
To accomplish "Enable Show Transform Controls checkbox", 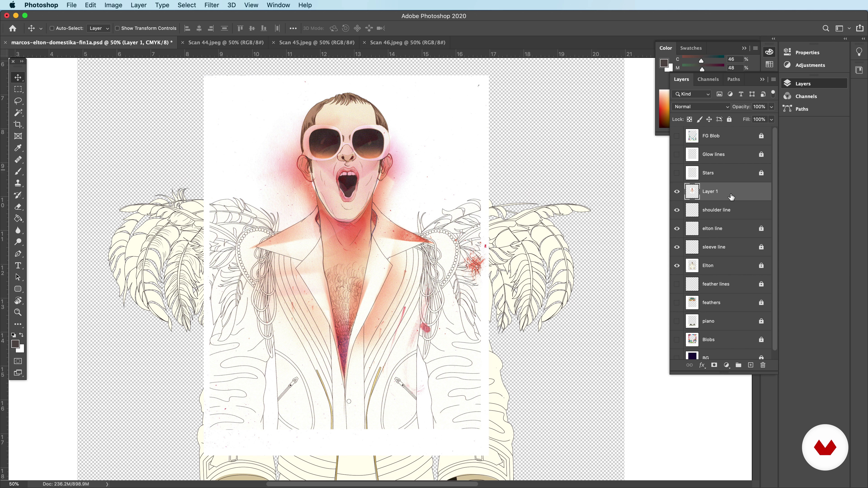I will (117, 28).
